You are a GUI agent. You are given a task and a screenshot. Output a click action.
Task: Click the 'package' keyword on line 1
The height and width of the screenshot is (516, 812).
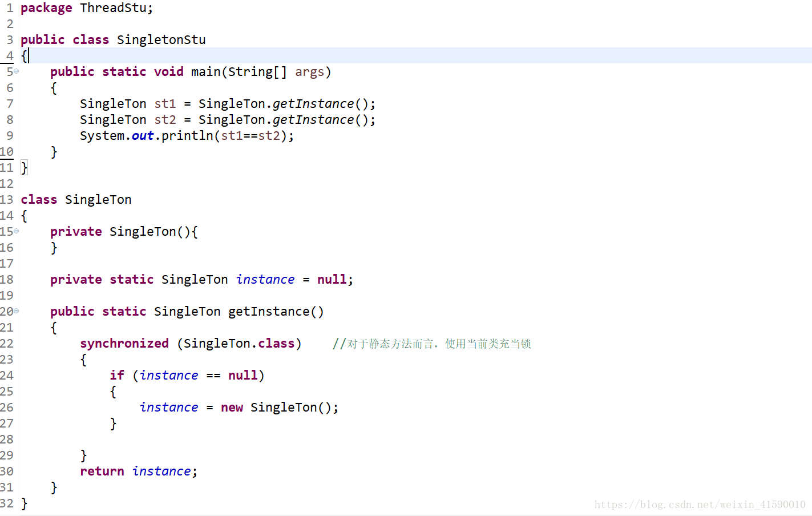[46, 9]
